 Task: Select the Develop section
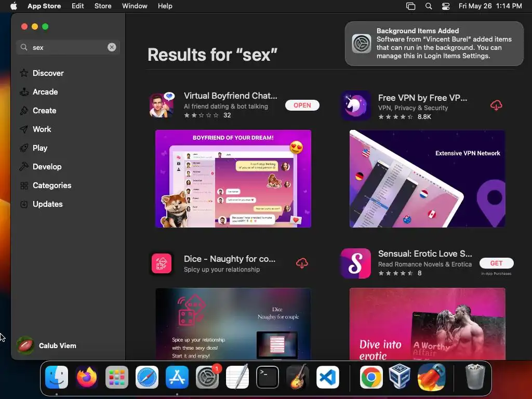47,167
